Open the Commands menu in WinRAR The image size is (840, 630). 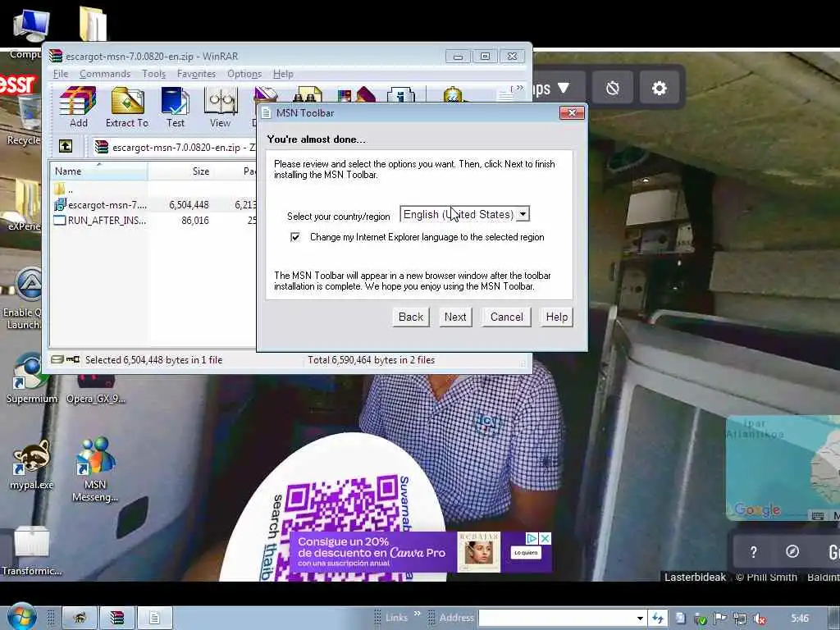[105, 74]
